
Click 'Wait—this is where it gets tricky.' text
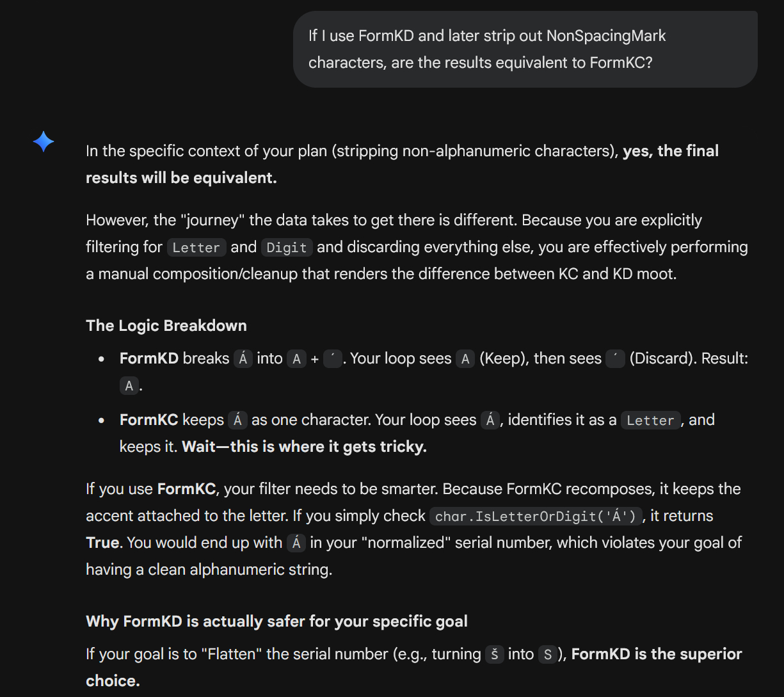click(304, 447)
